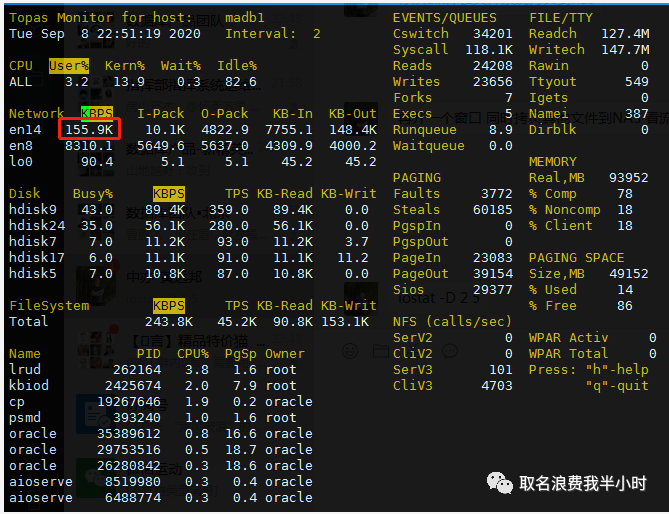This screenshot has width=669, height=514.
Task: Click the kbiod process name
Action: (x=29, y=386)
